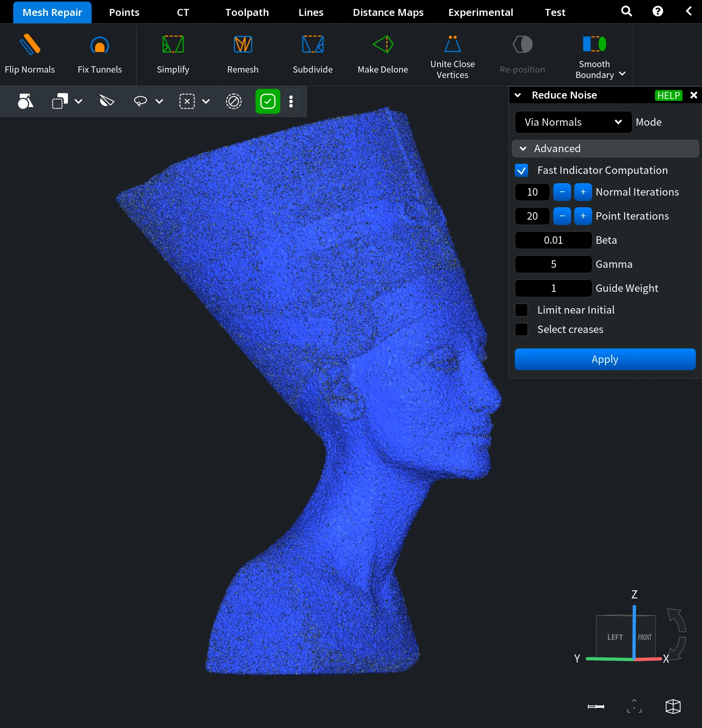Open the Test tab

[555, 12]
